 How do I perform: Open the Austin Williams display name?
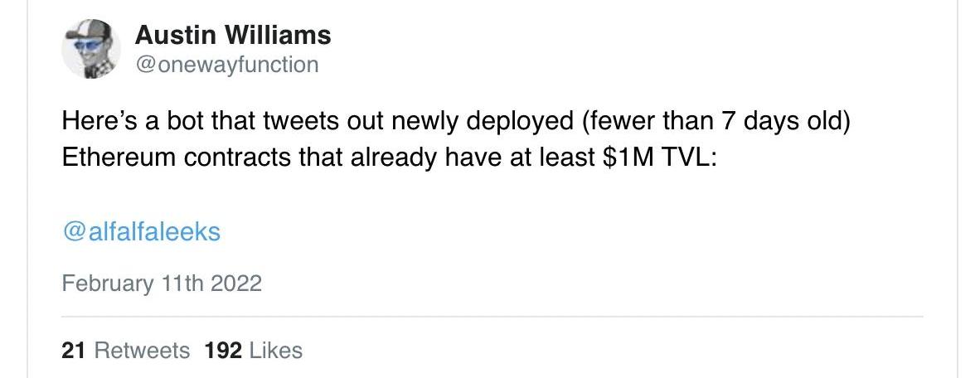232,35
